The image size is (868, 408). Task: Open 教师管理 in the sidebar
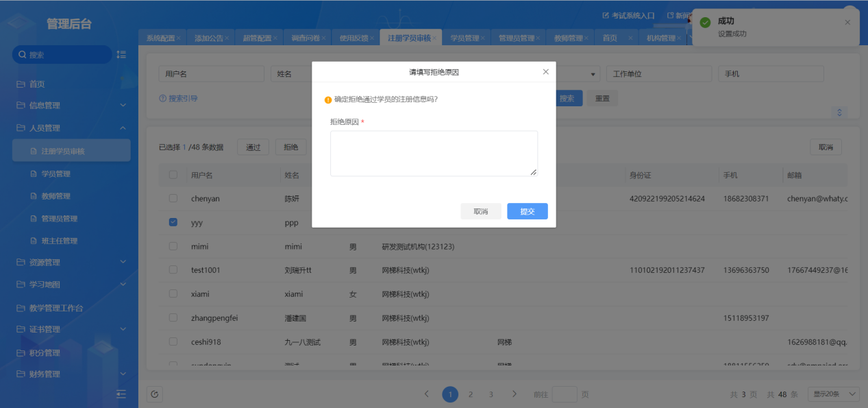(x=55, y=196)
